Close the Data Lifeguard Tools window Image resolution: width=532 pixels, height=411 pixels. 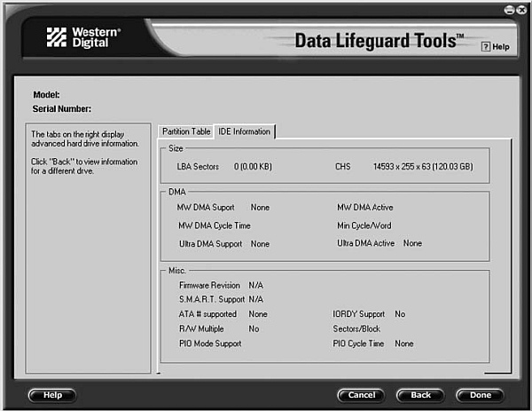pos(521,10)
